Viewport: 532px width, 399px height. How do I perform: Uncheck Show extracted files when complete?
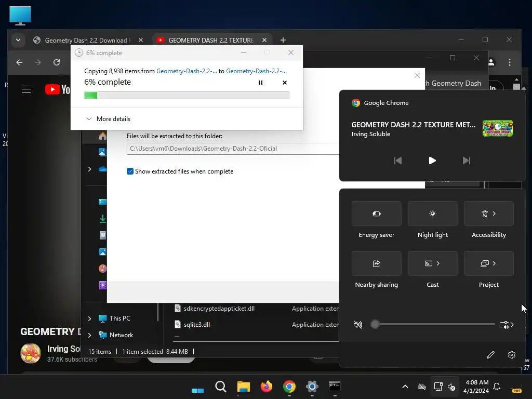(130, 171)
